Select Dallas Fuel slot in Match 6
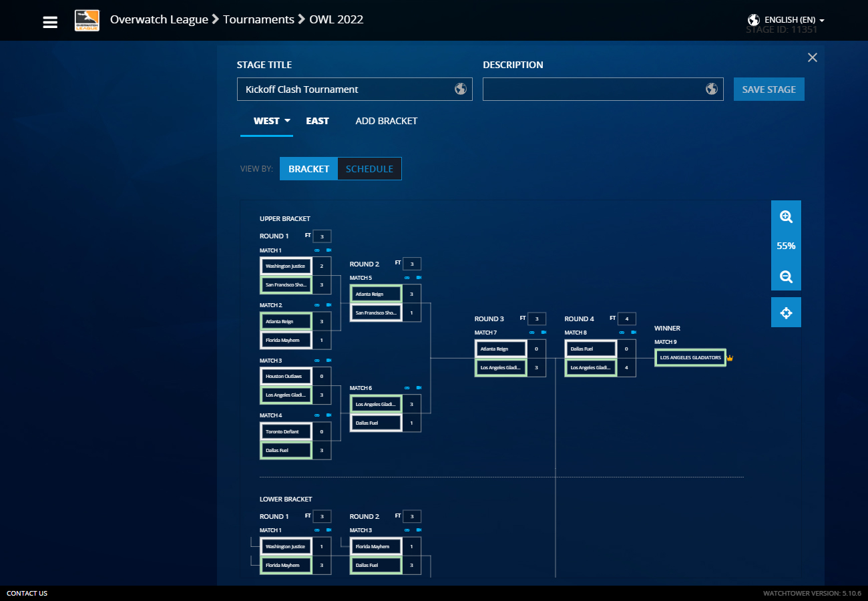 click(376, 423)
